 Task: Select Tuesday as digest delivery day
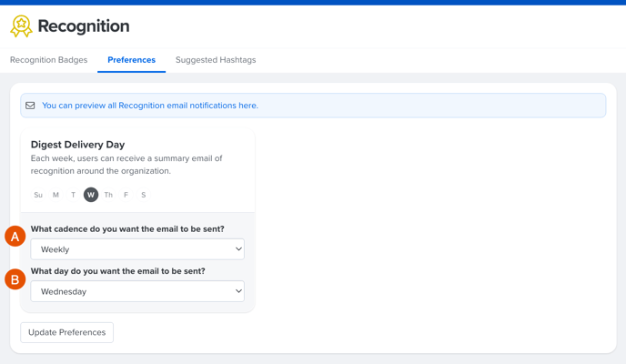(73, 195)
